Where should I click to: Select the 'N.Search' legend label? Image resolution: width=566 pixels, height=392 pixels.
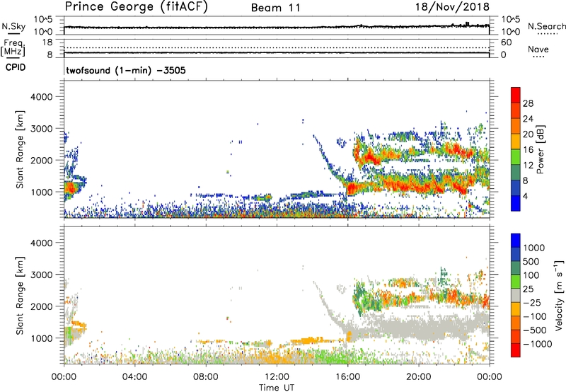coord(546,26)
